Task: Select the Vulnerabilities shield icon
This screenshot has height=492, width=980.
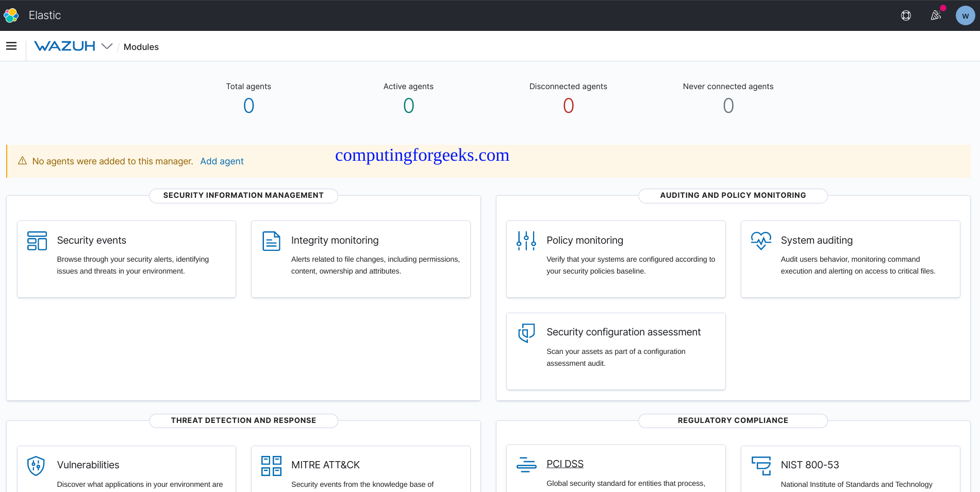Action: click(36, 465)
